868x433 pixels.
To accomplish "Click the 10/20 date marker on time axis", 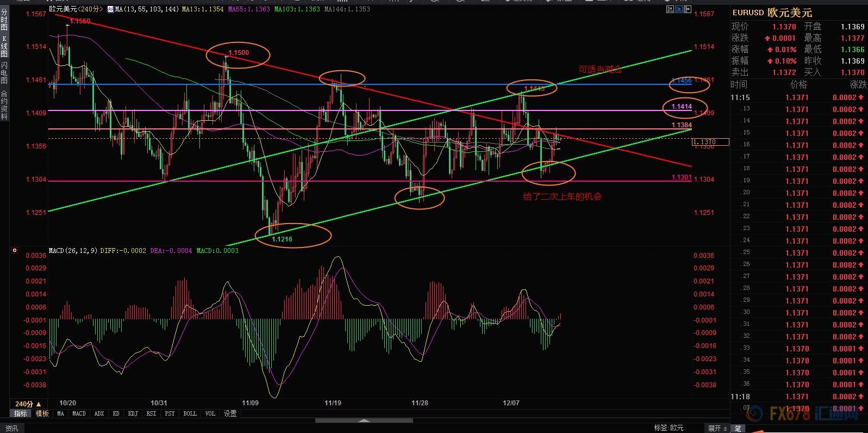I will click(x=67, y=403).
